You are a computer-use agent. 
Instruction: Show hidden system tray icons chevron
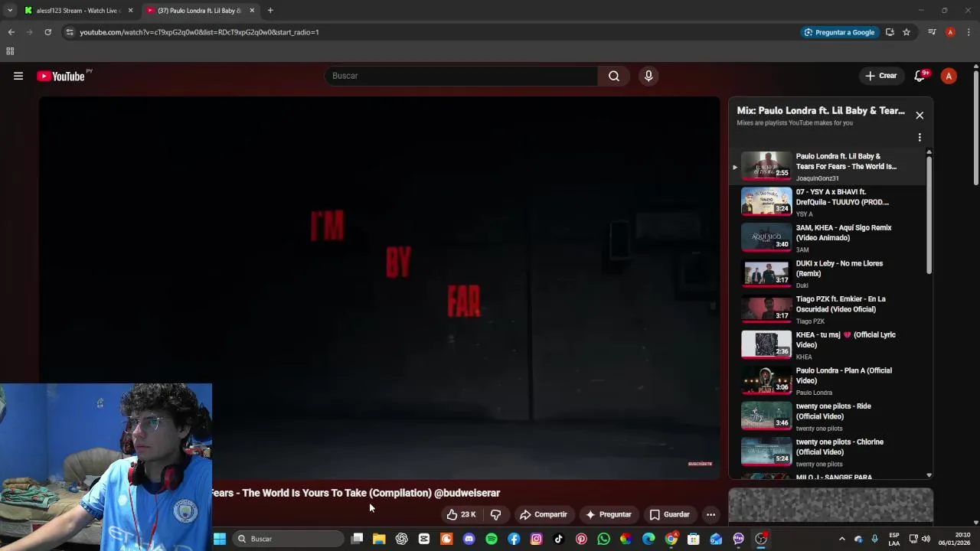tap(841, 539)
